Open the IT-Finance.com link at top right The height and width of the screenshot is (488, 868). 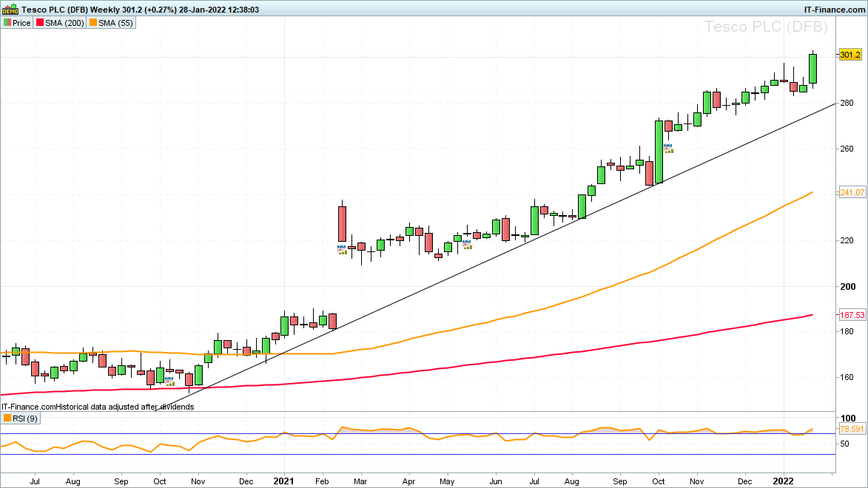coord(834,10)
